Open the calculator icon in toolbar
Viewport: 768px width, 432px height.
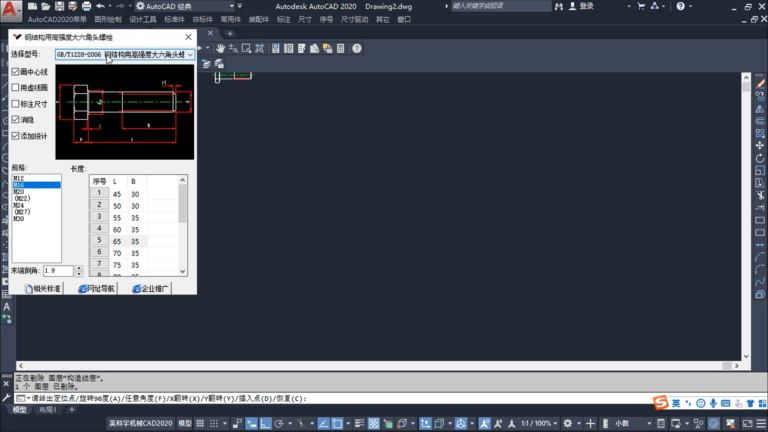[340, 48]
